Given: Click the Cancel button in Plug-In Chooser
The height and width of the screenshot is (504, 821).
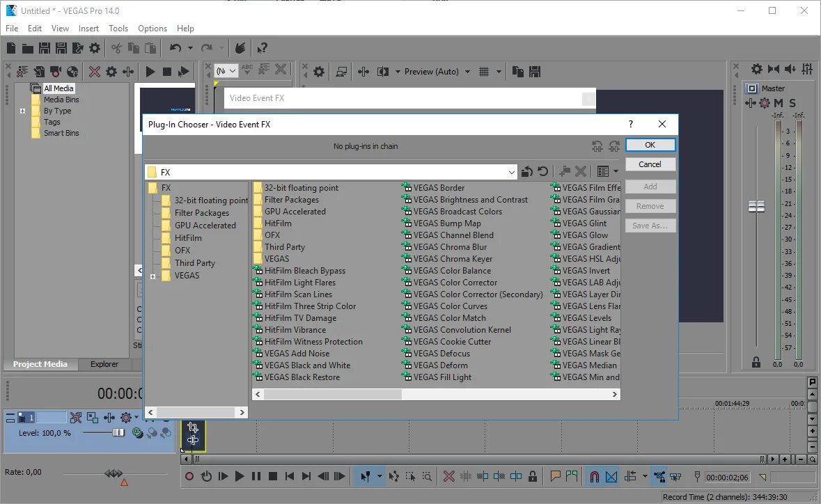Looking at the screenshot, I should (650, 164).
